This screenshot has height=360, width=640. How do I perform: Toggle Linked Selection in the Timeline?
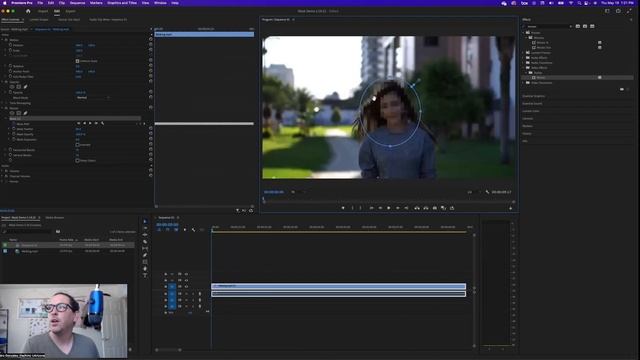pos(176,230)
